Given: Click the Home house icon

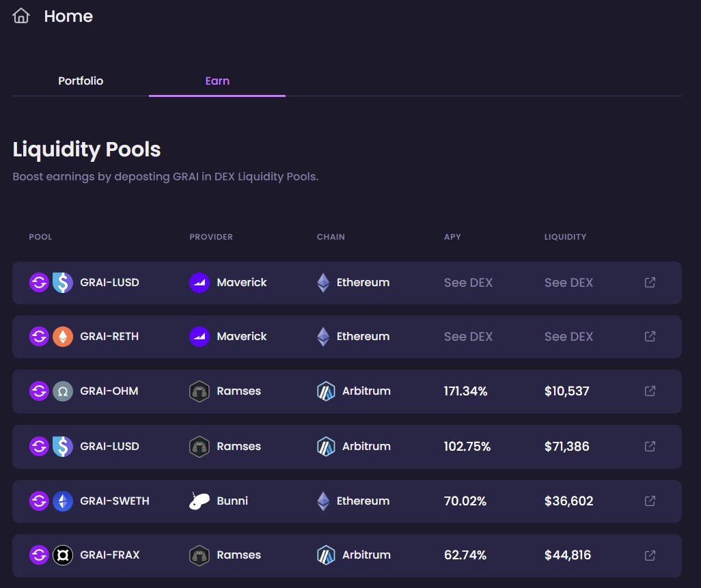Looking at the screenshot, I should [x=21, y=16].
